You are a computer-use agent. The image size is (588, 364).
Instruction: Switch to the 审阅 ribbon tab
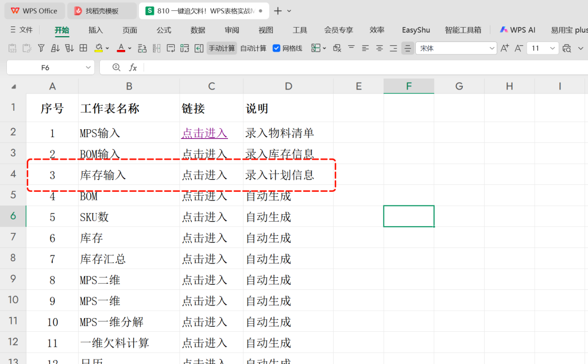pos(232,30)
